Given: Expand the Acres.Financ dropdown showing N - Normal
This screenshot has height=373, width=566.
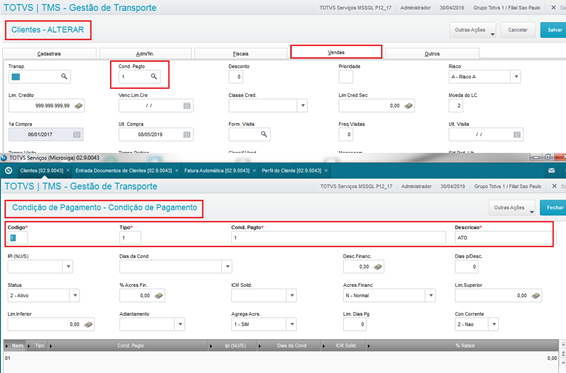Looking at the screenshot, I should tap(431, 296).
